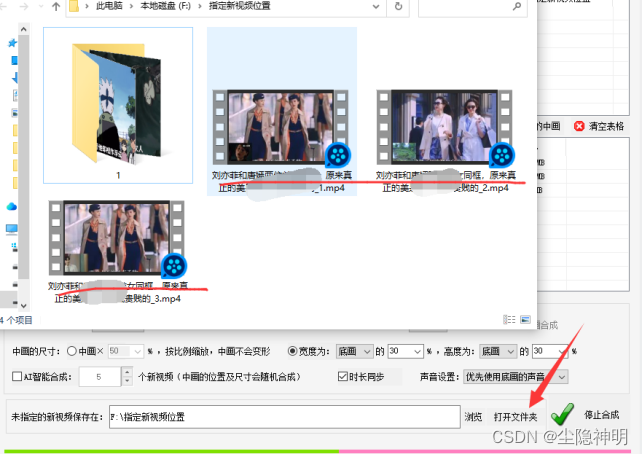This screenshot has height=455, width=643.
Task: Select the 宽度为 radio button
Action: pyautogui.click(x=292, y=351)
